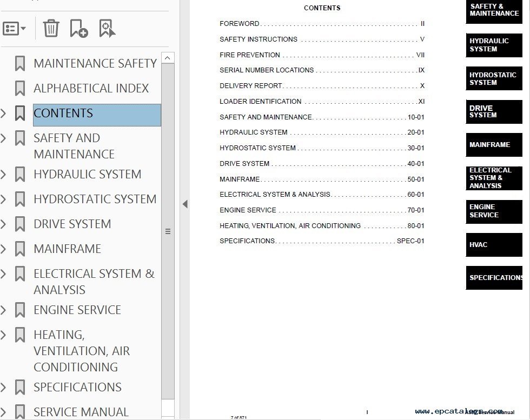This screenshot has height=420, width=530.
Task: Collapse the bookmarks pane with the arrow
Action: point(185,204)
